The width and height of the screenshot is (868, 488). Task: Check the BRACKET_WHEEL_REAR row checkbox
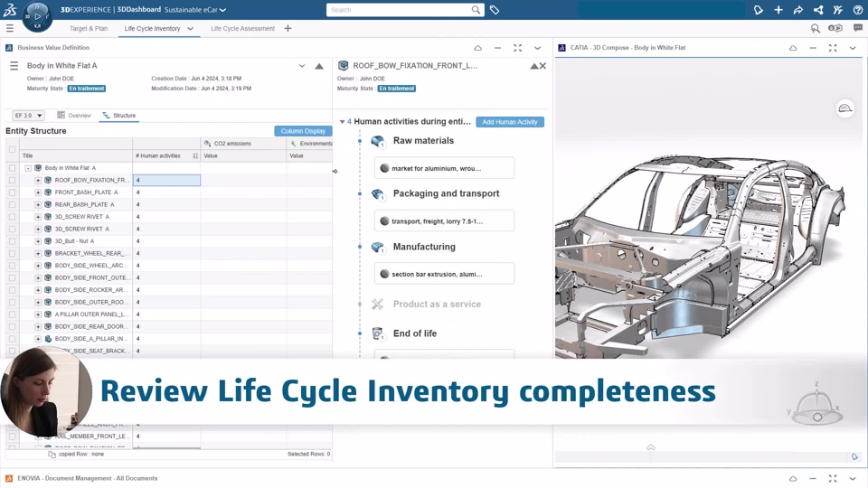pos(12,253)
